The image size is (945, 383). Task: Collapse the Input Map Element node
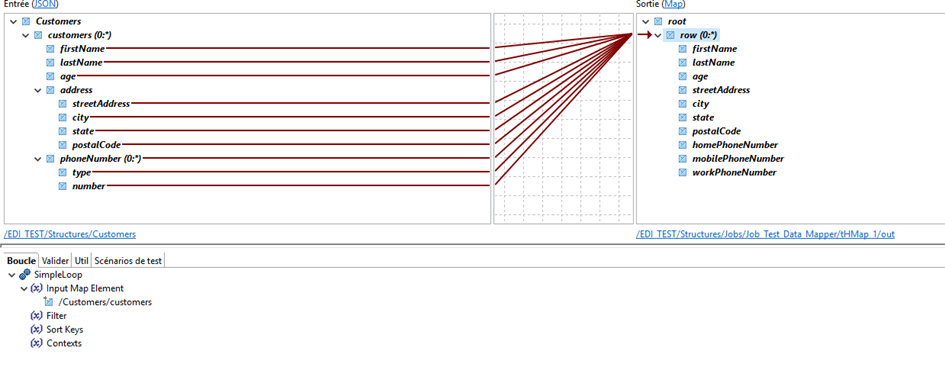pyautogui.click(x=24, y=289)
